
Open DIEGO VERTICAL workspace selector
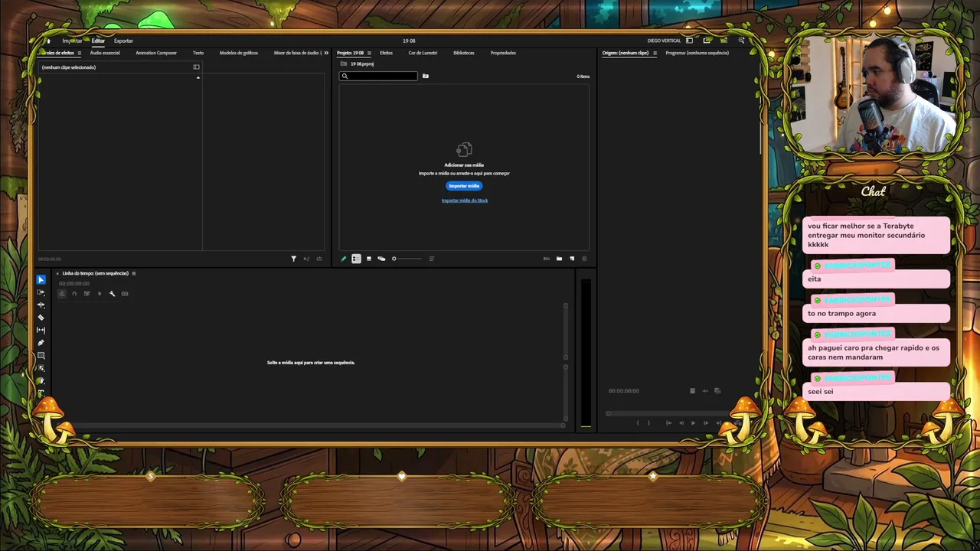(x=664, y=41)
